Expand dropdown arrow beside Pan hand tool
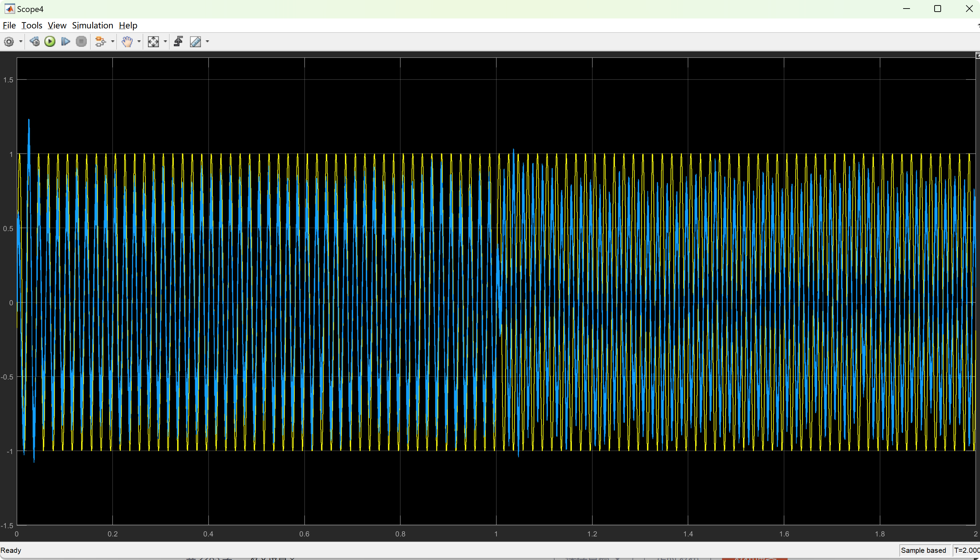 pos(139,42)
